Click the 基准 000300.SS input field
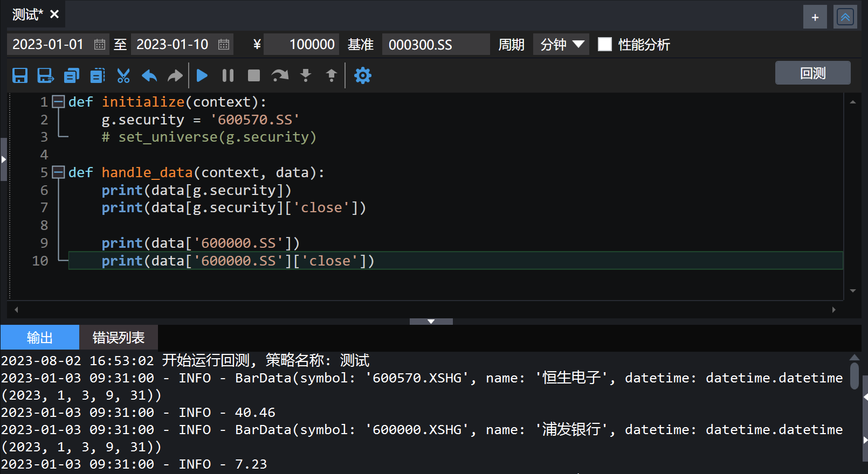 435,44
